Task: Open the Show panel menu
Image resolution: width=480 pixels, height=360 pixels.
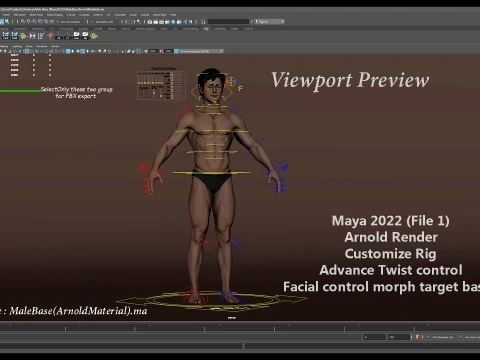Action: (x=29, y=46)
